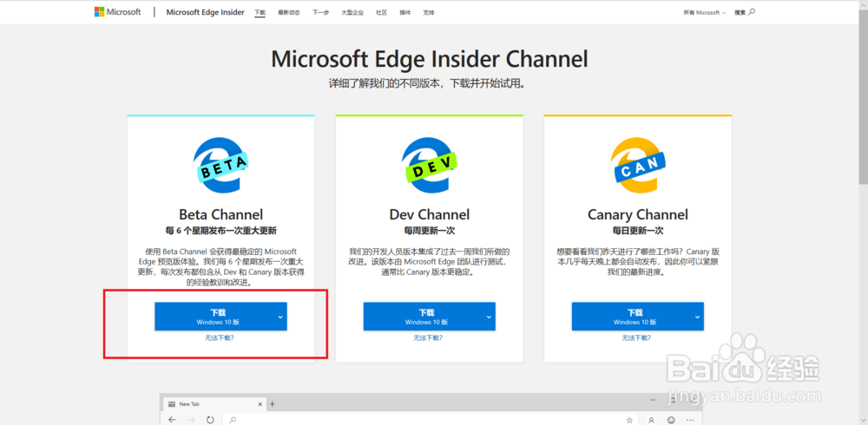868x425 pixels.
Task: Expand platform options for Beta download
Action: point(280,317)
